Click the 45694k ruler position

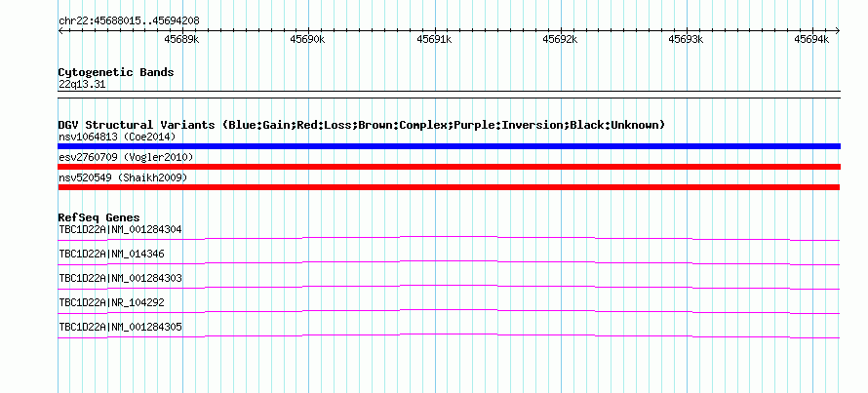point(811,39)
